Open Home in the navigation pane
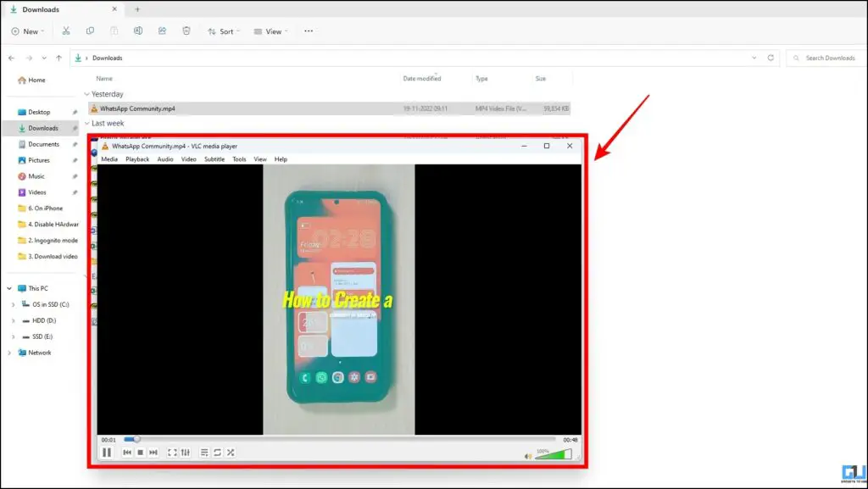 click(x=32, y=81)
